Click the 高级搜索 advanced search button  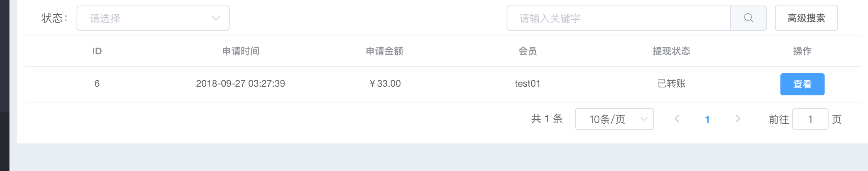click(806, 18)
